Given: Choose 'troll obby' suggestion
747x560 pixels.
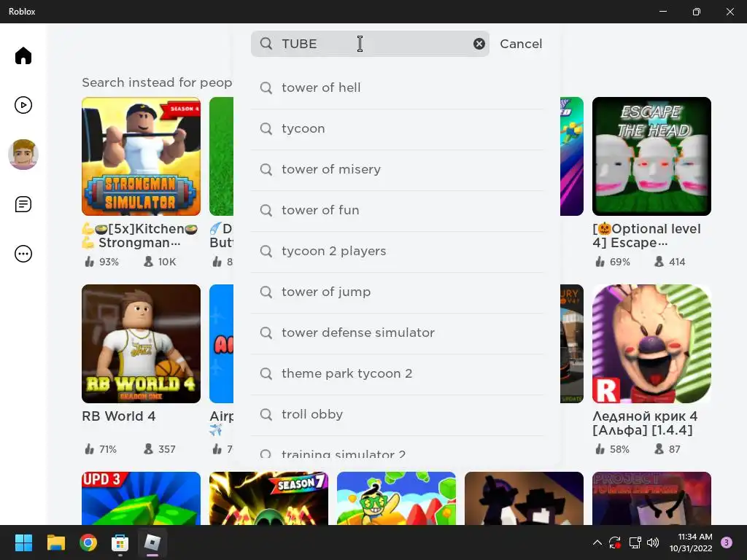Looking at the screenshot, I should click(397, 415).
